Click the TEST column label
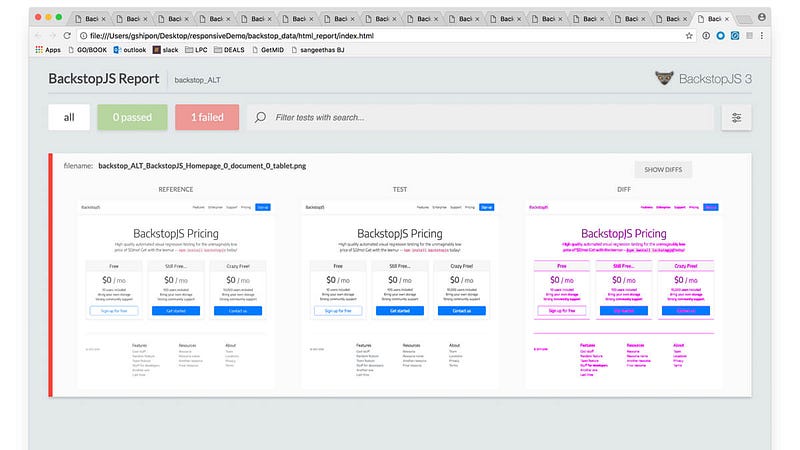Viewport: 800px width, 450px height. 399,189
